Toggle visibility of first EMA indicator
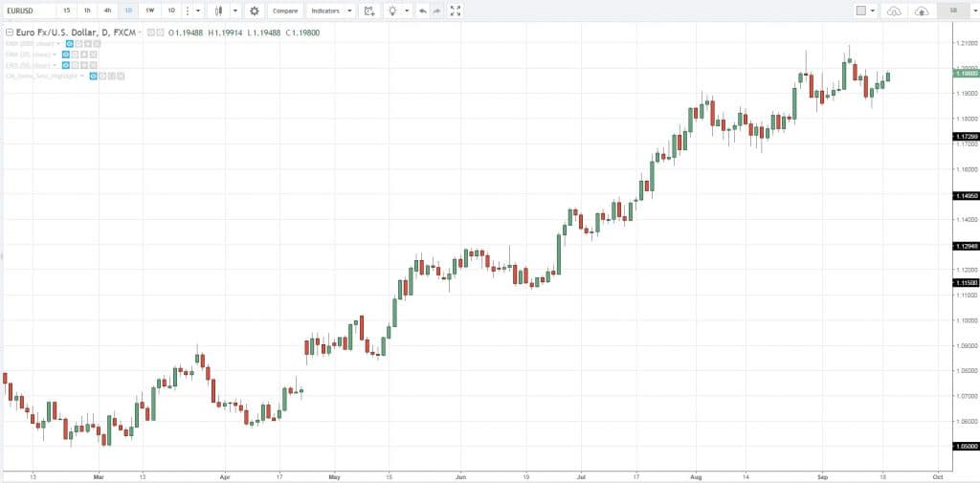 [x=67, y=44]
